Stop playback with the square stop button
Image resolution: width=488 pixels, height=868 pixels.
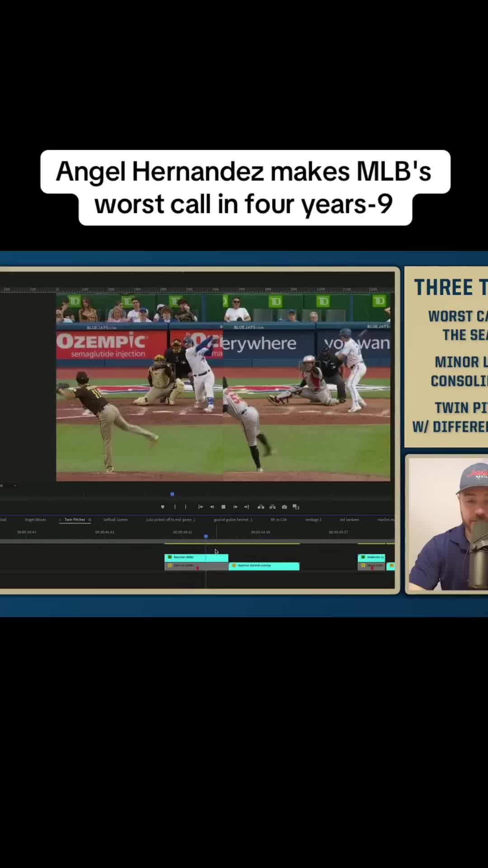click(x=223, y=507)
